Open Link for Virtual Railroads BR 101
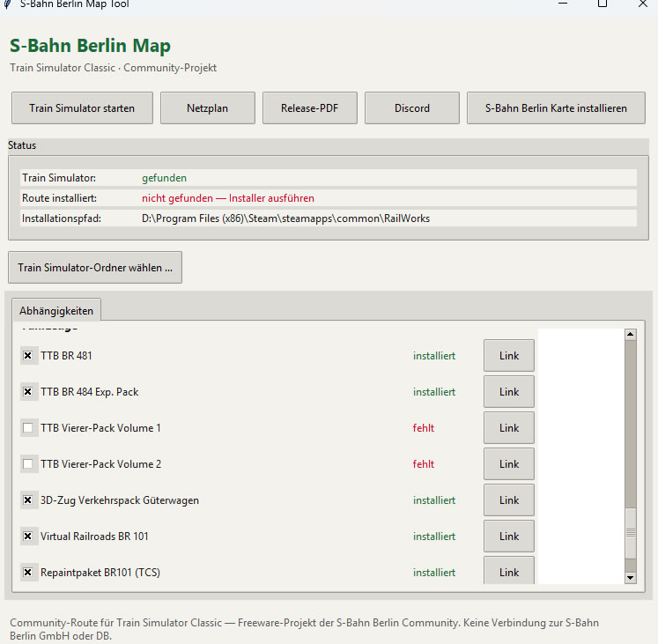658x644 pixels. 509,537
